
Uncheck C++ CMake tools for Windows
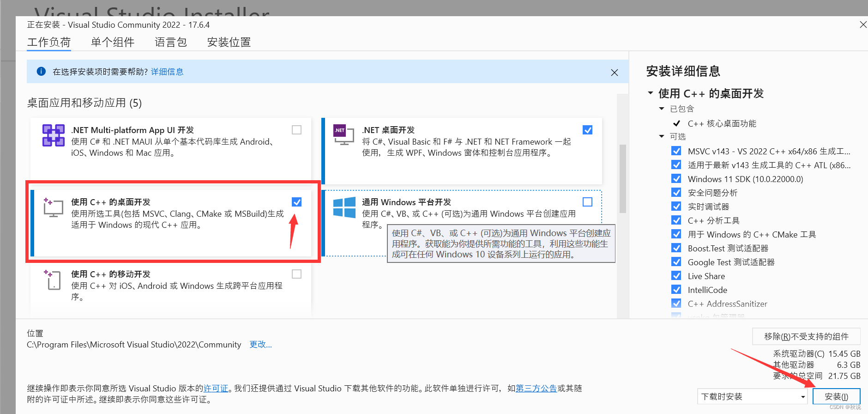[x=676, y=234]
